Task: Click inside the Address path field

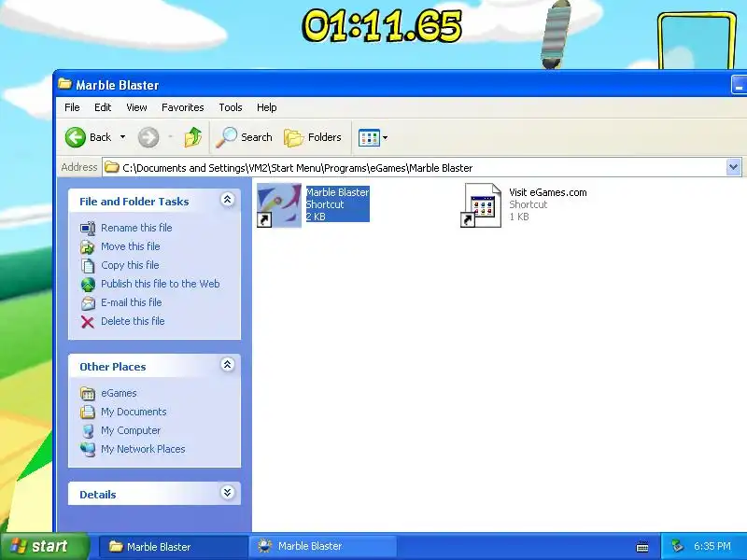Action: [x=415, y=168]
